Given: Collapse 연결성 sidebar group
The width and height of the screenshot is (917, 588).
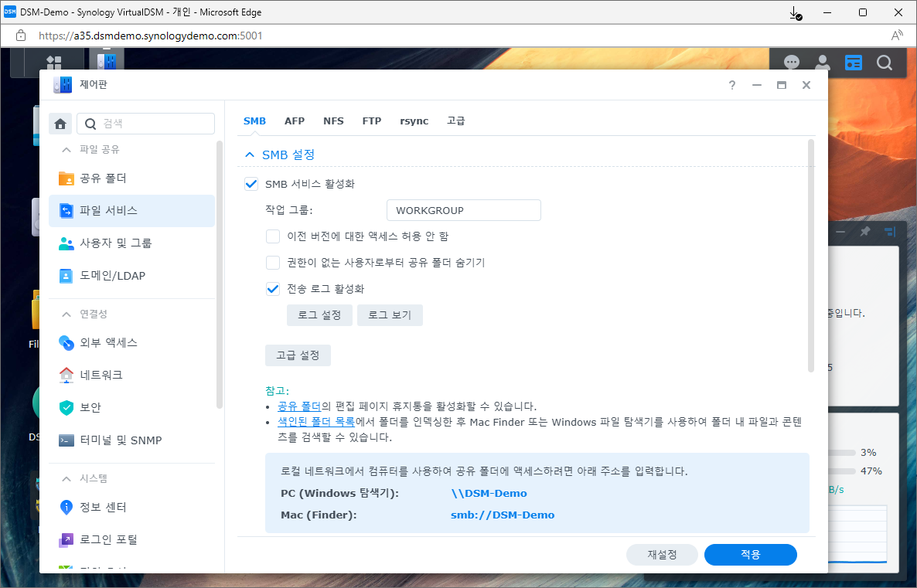Looking at the screenshot, I should pos(66,314).
